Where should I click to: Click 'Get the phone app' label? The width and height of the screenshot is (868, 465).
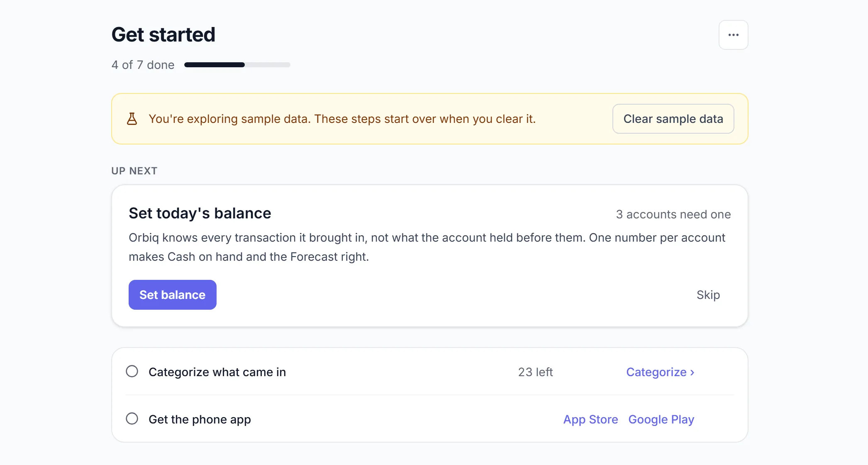click(x=200, y=419)
